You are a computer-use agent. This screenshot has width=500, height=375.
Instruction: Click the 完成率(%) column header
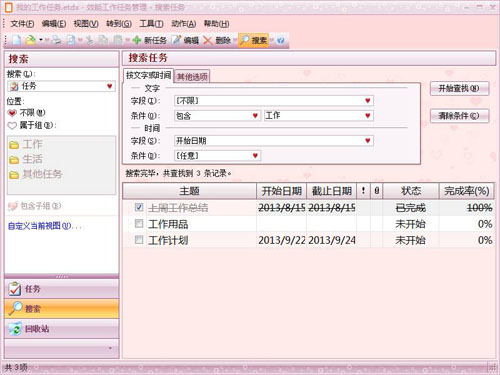coord(467,191)
